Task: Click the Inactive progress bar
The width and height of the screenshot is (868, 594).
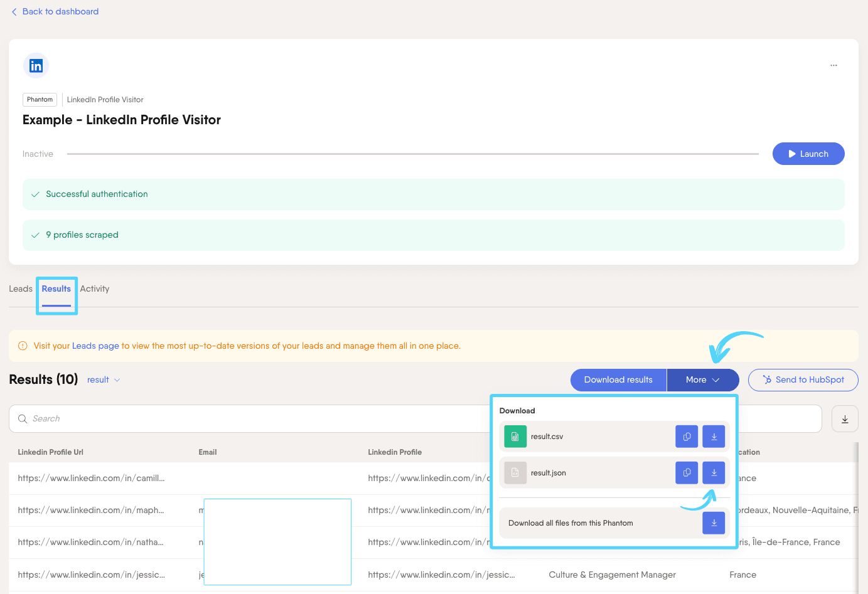Action: 413,154
